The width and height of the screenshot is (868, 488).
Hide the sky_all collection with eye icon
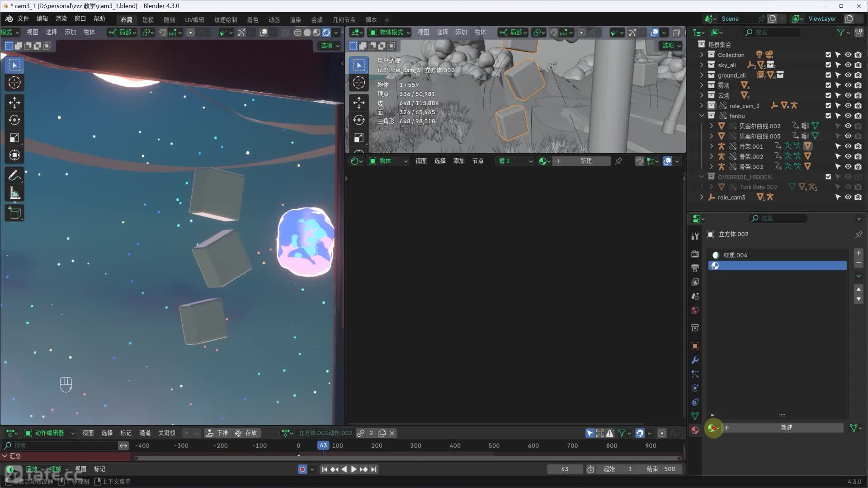point(848,65)
